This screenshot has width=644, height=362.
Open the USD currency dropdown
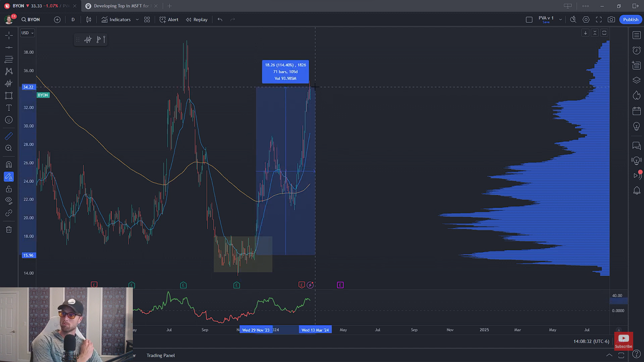coord(27,33)
